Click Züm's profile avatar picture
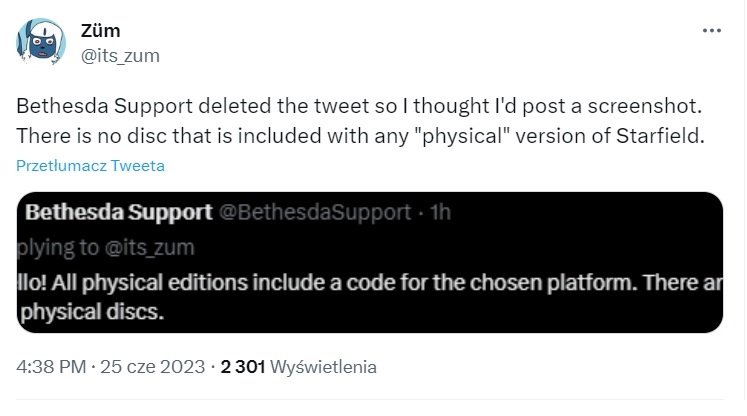 (41, 41)
